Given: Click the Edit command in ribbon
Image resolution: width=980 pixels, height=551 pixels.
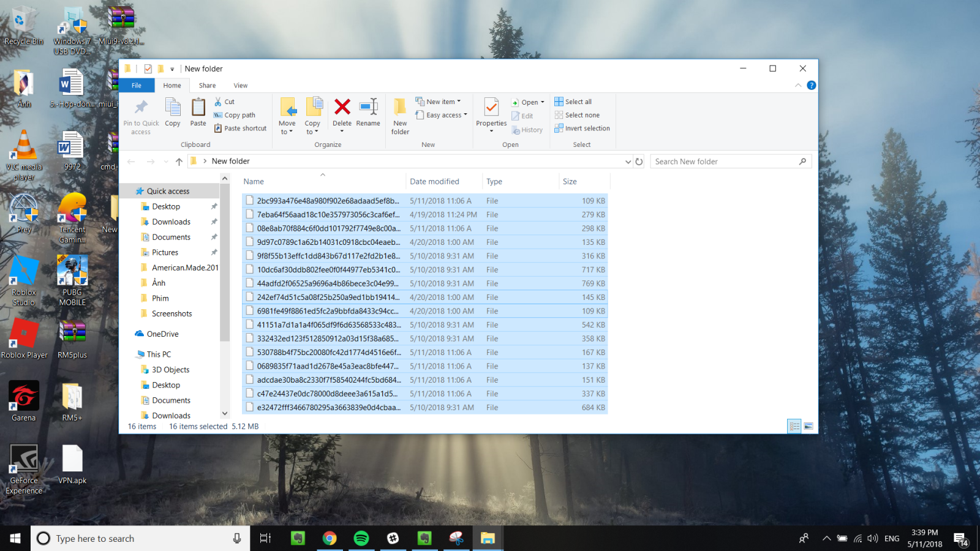Looking at the screenshot, I should tap(522, 116).
